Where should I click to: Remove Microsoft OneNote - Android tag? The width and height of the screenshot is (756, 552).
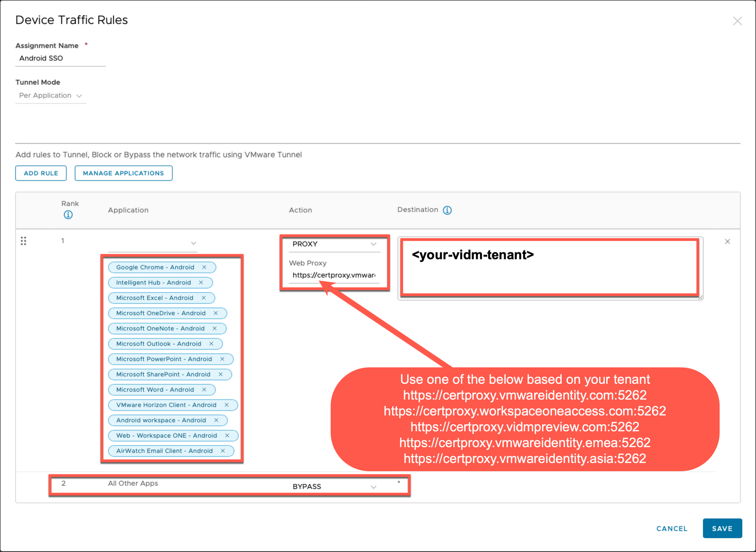coord(215,328)
